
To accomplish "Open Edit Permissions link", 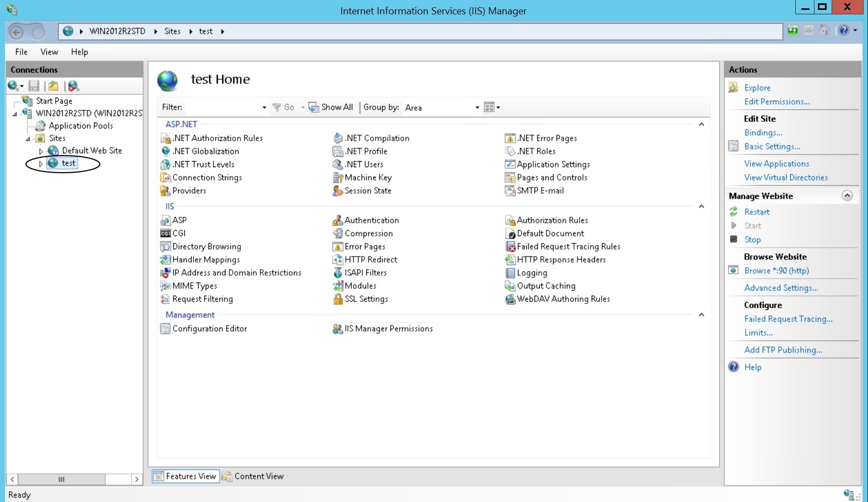I will (x=777, y=102).
